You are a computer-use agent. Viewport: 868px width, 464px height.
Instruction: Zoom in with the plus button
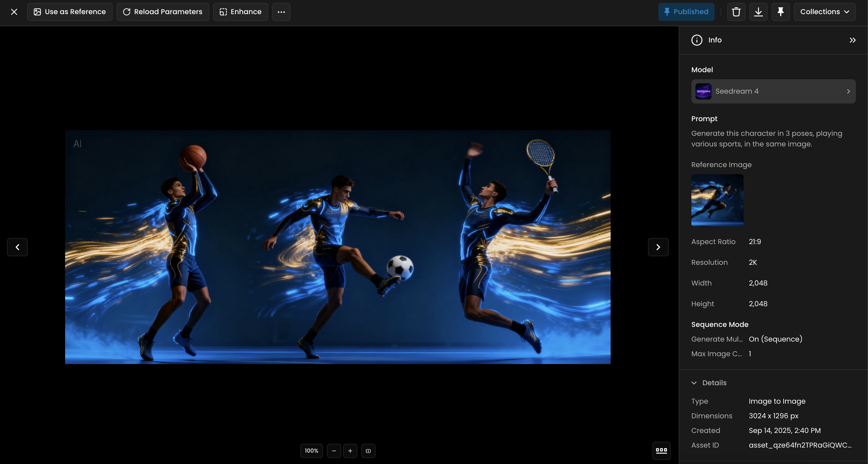pyautogui.click(x=350, y=451)
